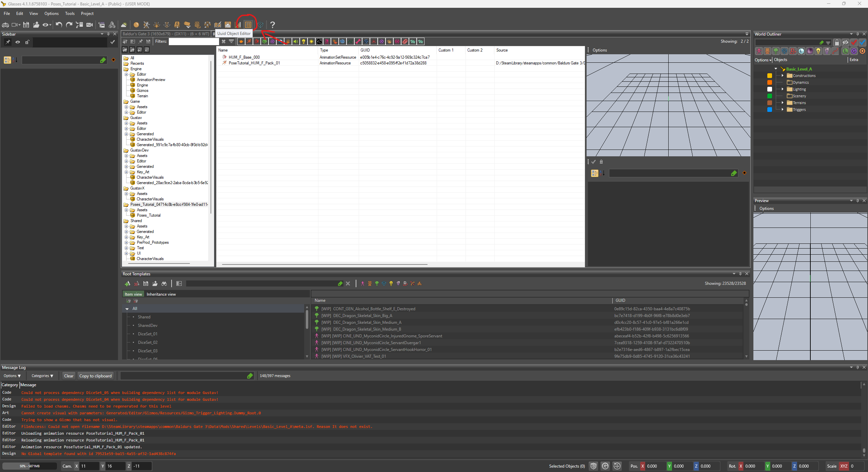This screenshot has width=868, height=472.
Task: Click the speaker sound resource filter icon
Action: [296, 41]
